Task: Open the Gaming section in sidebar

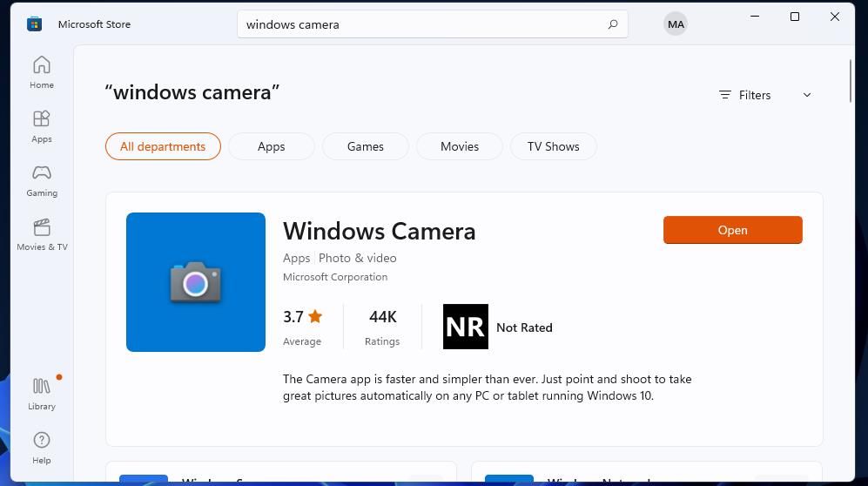Action: [42, 181]
